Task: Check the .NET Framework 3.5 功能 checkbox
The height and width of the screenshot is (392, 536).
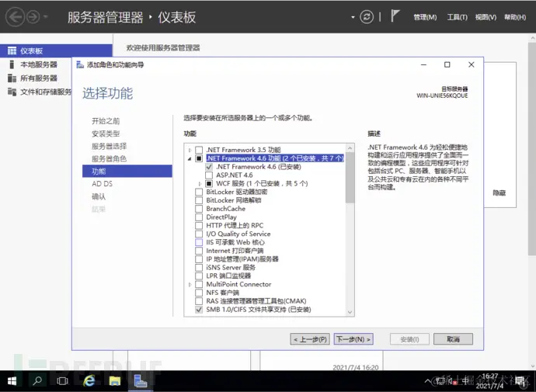Action: (199, 150)
